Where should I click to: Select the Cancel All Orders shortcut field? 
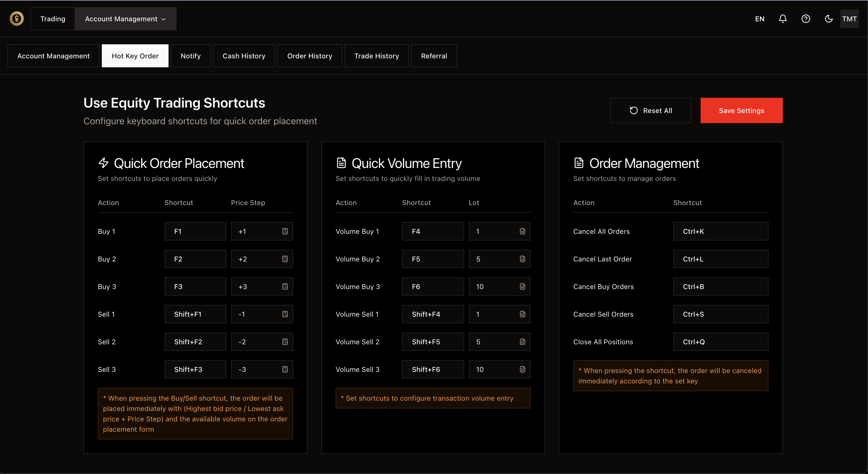(x=720, y=232)
